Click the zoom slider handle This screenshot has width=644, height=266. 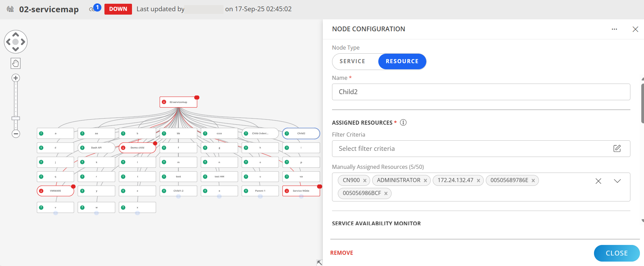[16, 118]
